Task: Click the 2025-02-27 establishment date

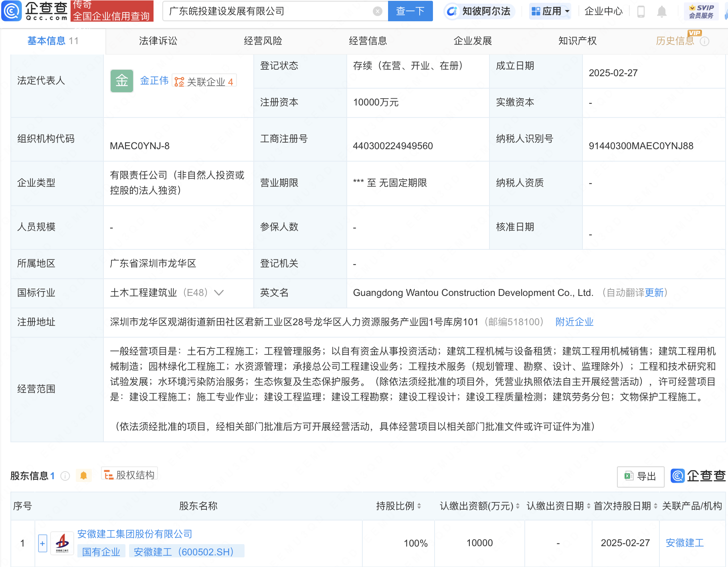Action: (613, 73)
